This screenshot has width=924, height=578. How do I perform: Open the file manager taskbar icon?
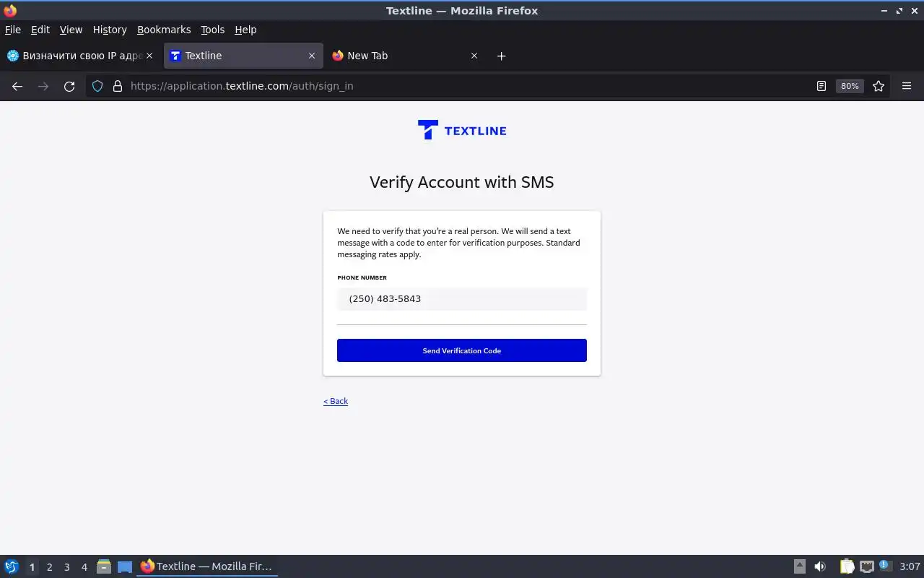(104, 566)
